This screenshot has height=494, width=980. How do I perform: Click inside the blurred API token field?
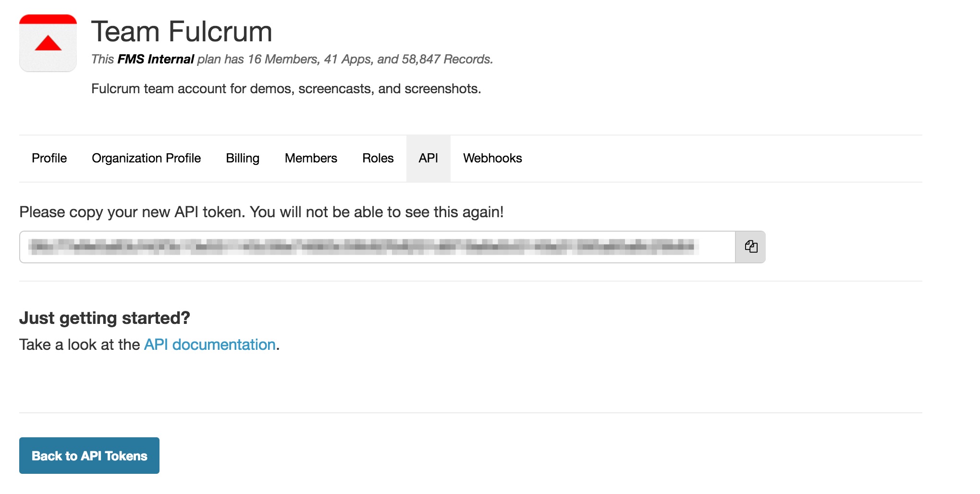coord(377,247)
